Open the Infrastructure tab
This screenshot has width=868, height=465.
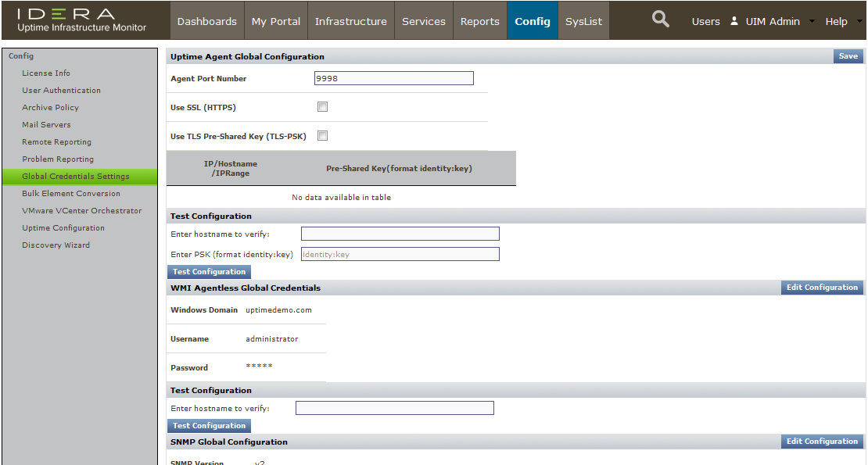click(351, 21)
